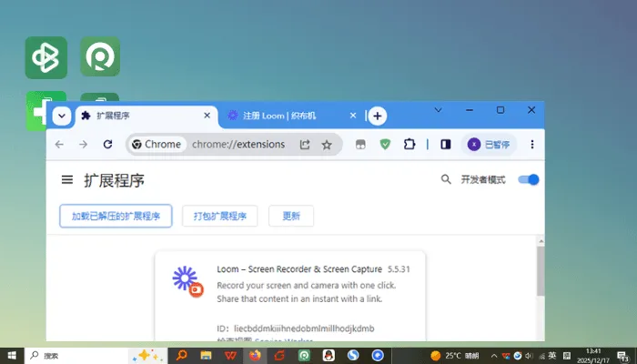Open the Windows Start menu
Image resolution: width=637 pixels, height=364 pixels.
pos(12,356)
